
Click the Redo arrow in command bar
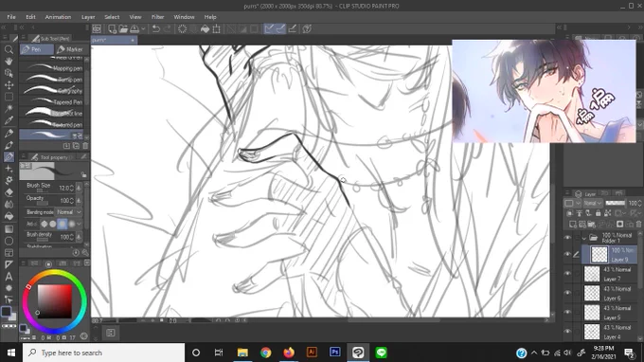coord(168,28)
